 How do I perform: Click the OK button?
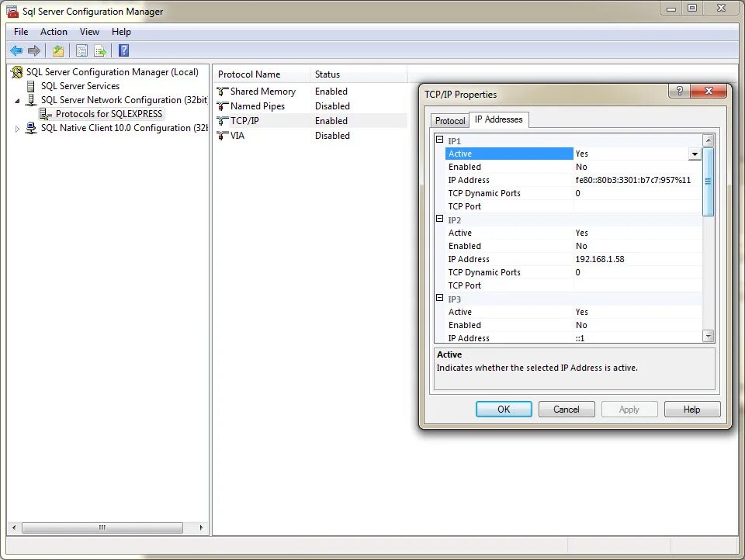pos(504,409)
